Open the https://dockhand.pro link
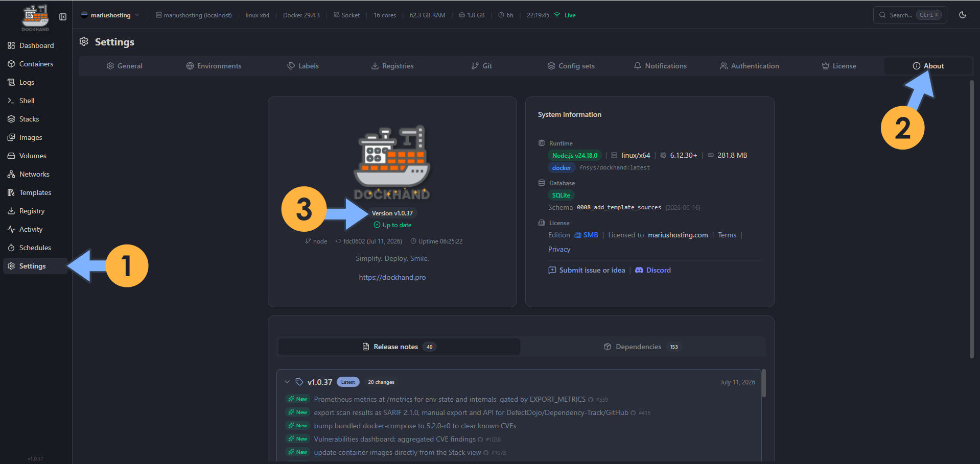 tap(392, 277)
